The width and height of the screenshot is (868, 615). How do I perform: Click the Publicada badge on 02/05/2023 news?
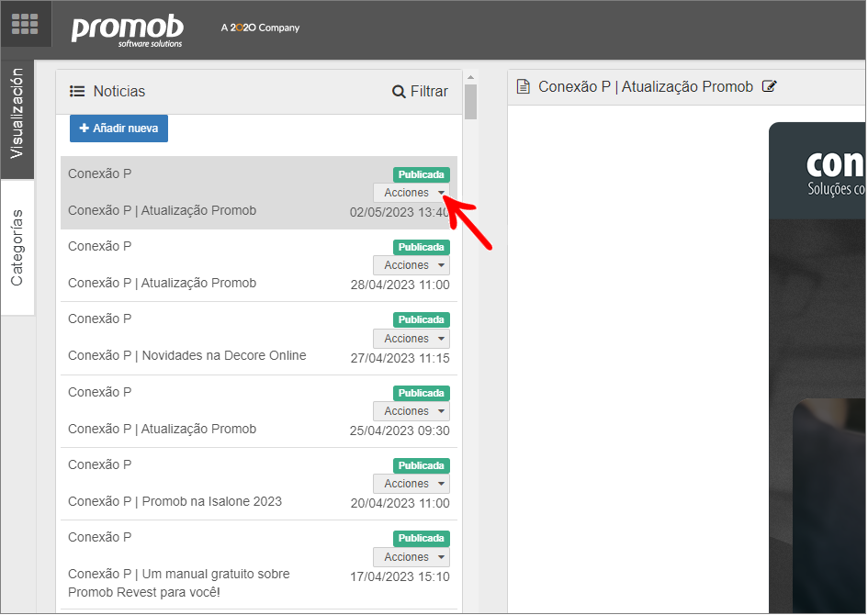[x=422, y=174]
